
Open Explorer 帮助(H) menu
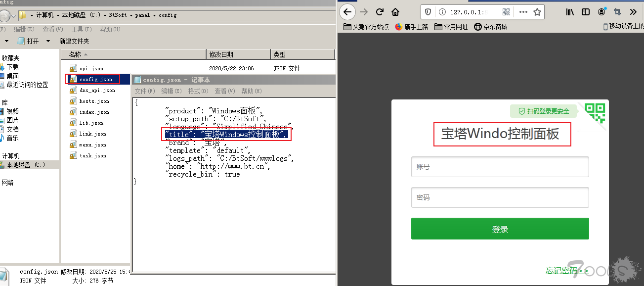click(x=110, y=29)
